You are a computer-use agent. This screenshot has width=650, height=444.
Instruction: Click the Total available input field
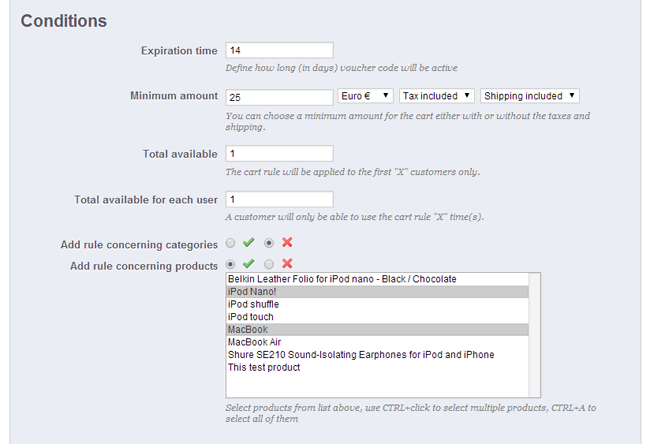(x=279, y=153)
